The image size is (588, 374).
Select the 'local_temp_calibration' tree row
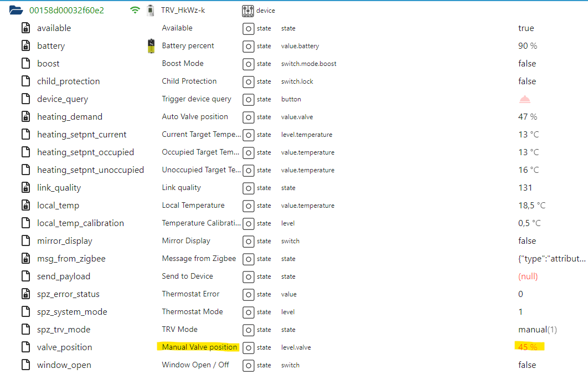pos(80,223)
